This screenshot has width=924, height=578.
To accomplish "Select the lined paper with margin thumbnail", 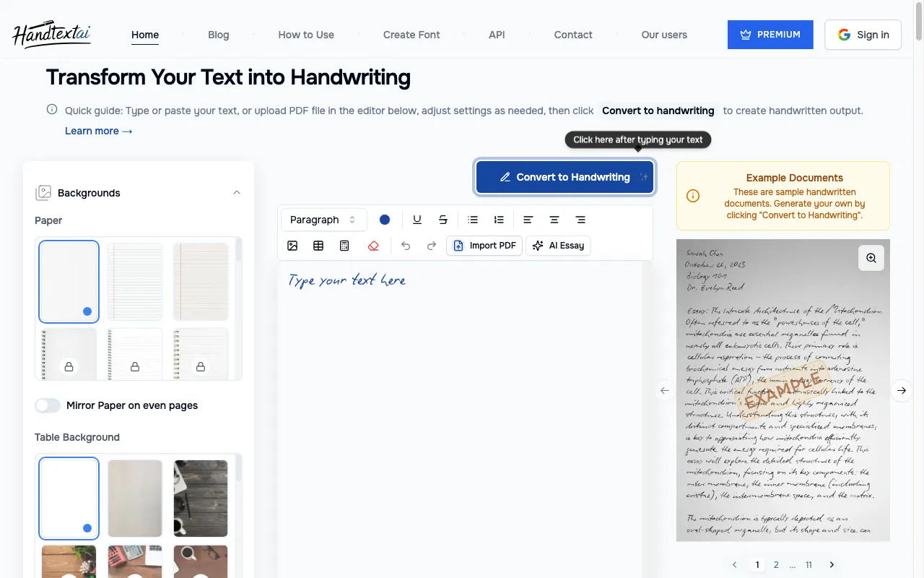I will [201, 282].
